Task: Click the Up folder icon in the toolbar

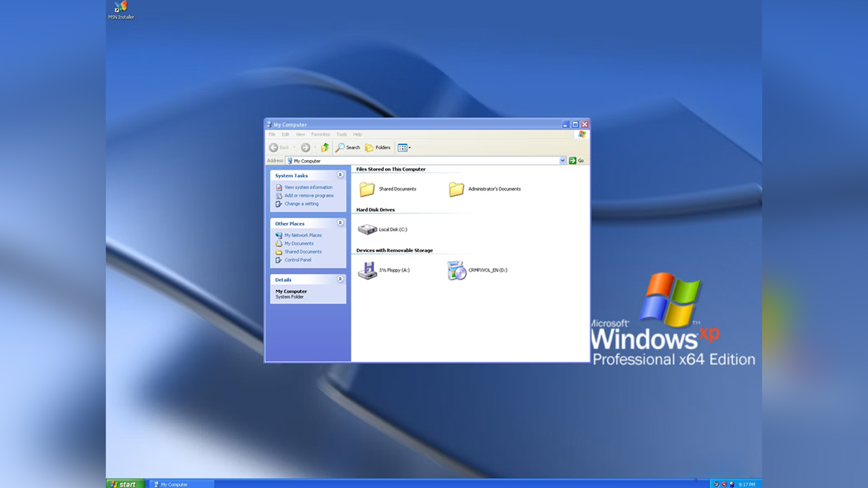Action: click(325, 147)
